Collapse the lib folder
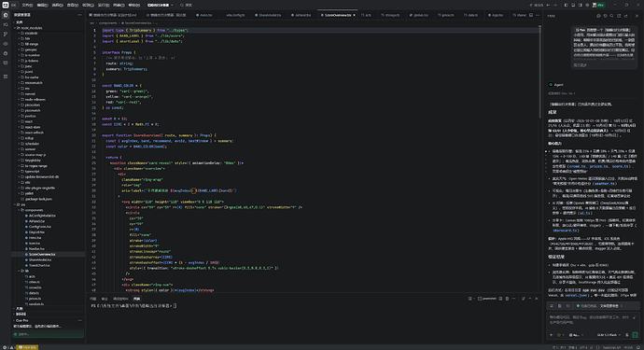 27,271
